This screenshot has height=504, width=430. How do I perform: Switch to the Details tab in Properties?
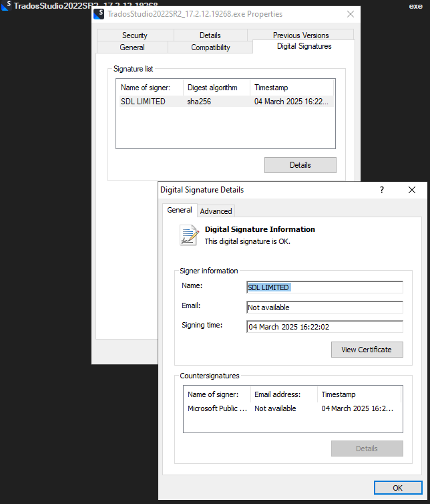tap(210, 35)
